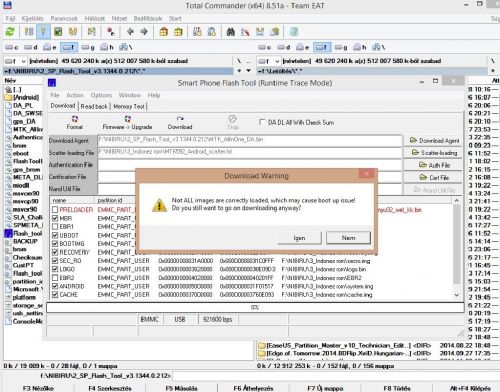500x392 pixels.
Task: Click the 0% progress bar in Flash Tool
Action: tap(255, 307)
